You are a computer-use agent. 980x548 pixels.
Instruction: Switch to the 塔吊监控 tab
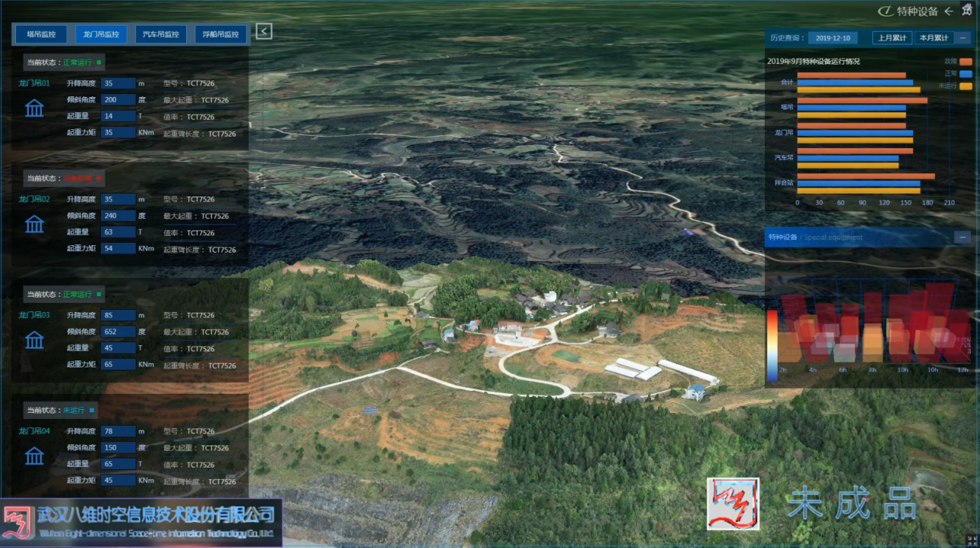click(x=41, y=34)
